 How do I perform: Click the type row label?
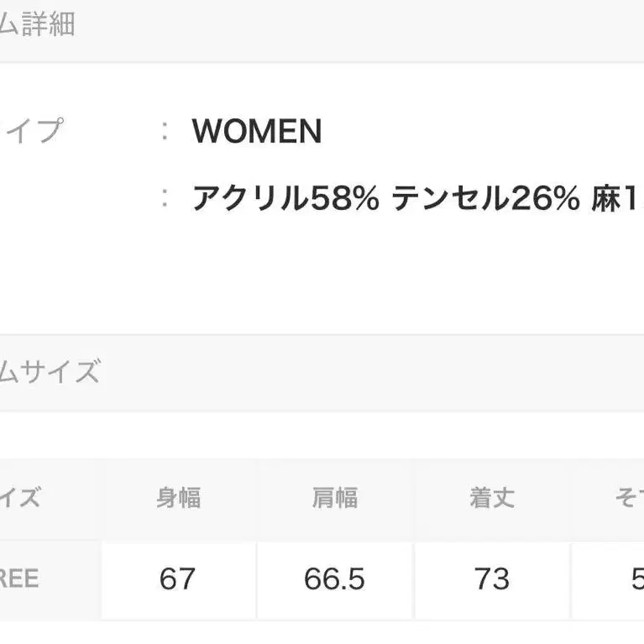(x=32, y=131)
